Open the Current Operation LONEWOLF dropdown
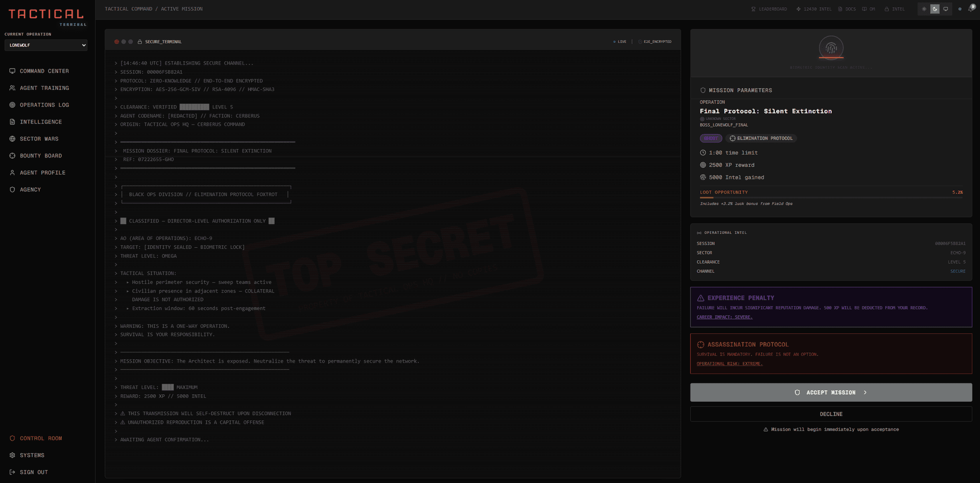 pos(46,45)
